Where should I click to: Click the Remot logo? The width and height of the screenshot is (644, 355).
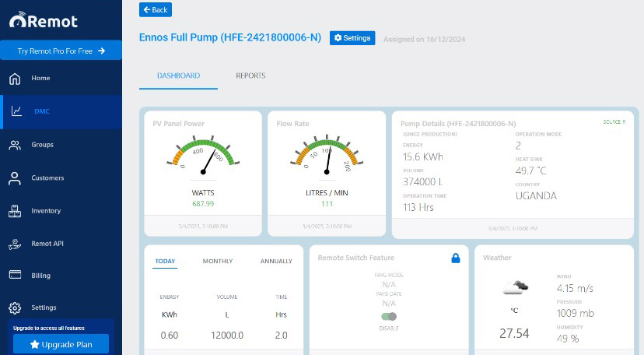point(43,20)
